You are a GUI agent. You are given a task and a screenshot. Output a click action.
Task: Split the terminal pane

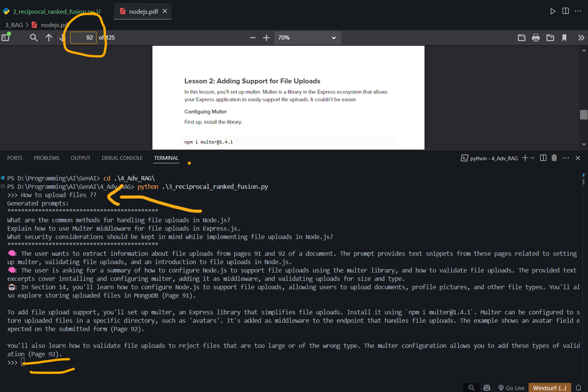tap(543, 158)
